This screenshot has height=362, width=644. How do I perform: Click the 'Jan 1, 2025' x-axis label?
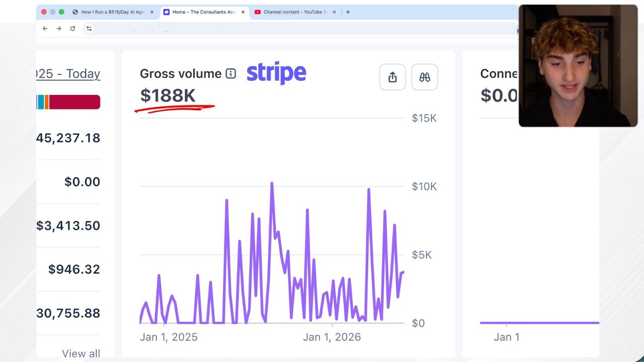click(169, 337)
